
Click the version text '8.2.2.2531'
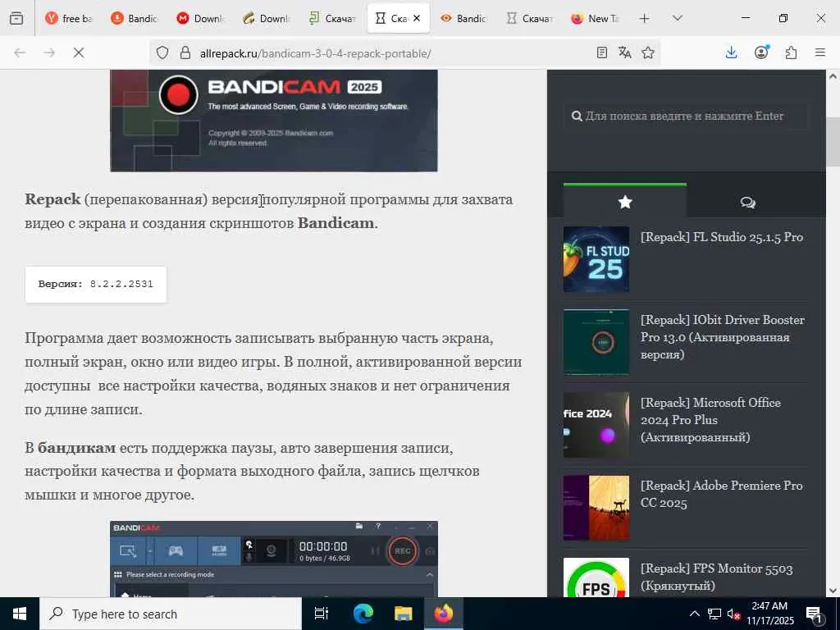(x=121, y=284)
